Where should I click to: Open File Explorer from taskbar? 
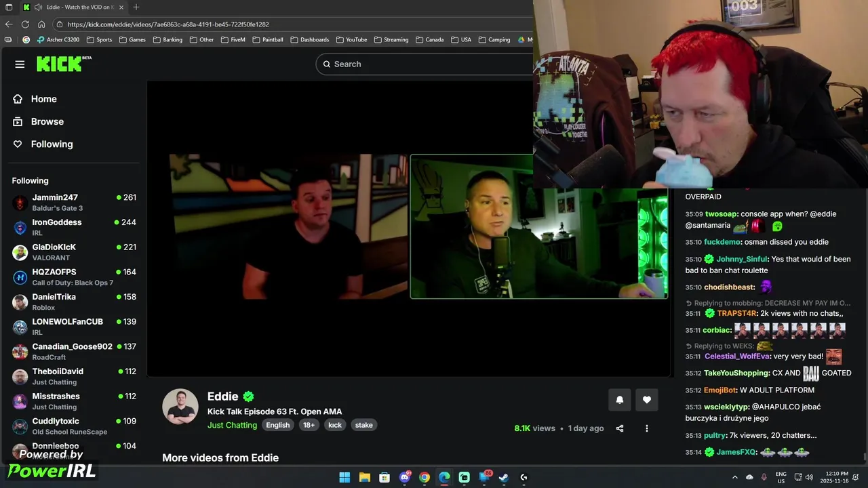tap(364, 477)
